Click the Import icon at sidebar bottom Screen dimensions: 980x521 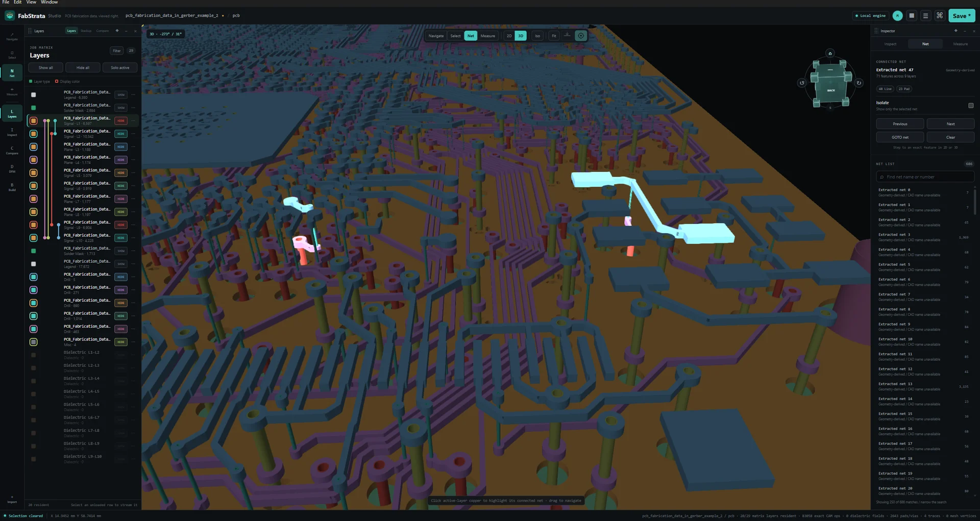12,499
